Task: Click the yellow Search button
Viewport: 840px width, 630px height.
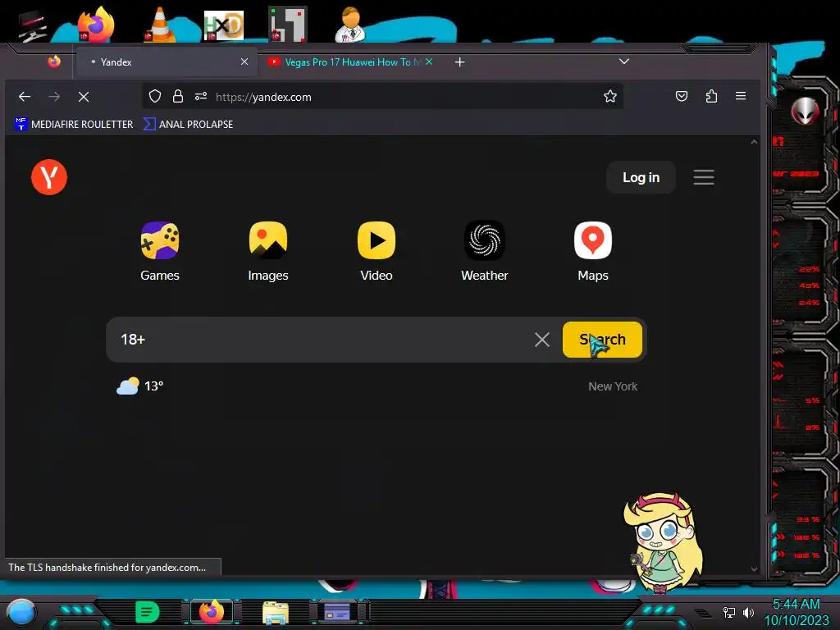Action: tap(602, 339)
